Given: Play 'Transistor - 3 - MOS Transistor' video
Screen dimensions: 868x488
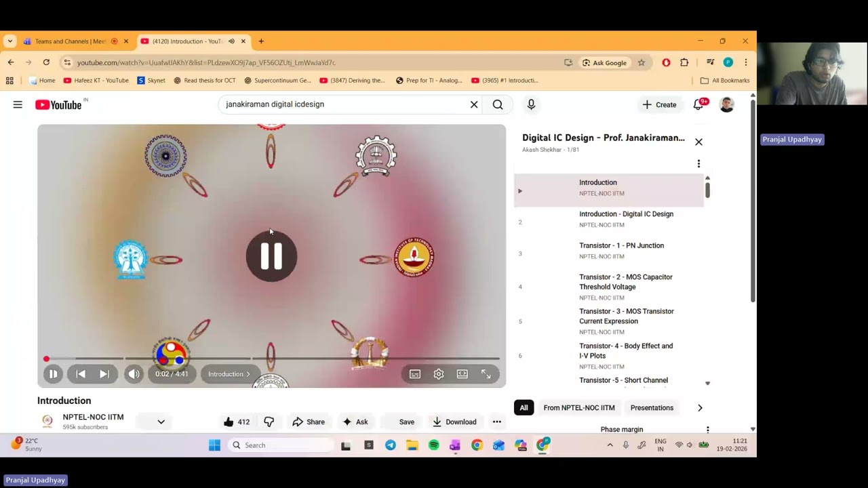Looking at the screenshot, I should pos(609,321).
